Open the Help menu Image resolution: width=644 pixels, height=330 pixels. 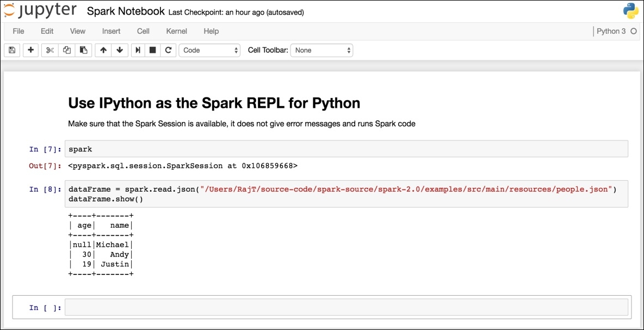(x=211, y=31)
